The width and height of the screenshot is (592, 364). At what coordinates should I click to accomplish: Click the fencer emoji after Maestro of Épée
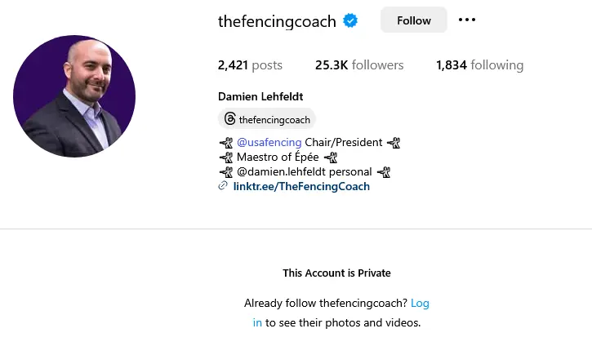pos(330,158)
